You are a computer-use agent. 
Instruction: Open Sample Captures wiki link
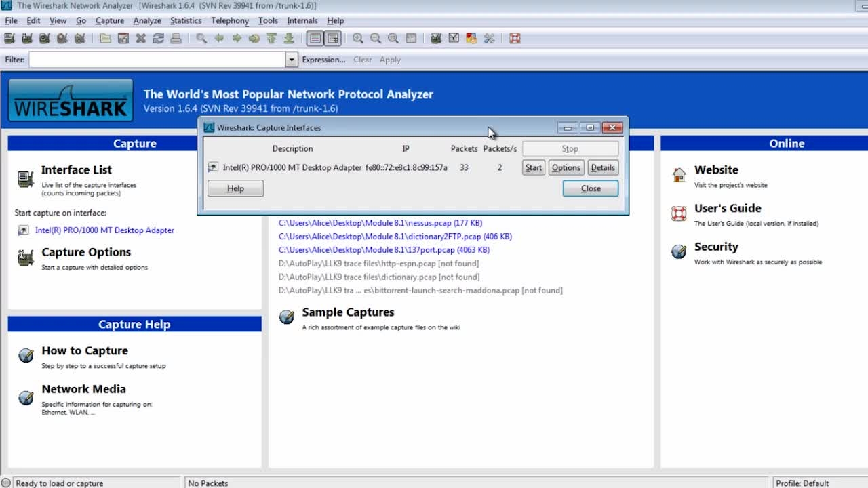pyautogui.click(x=348, y=312)
